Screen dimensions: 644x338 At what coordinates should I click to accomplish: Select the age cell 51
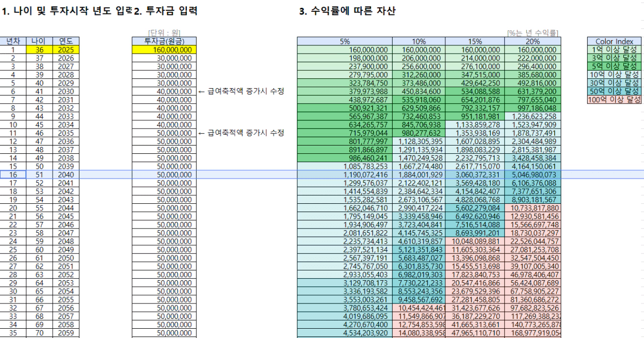39,174
